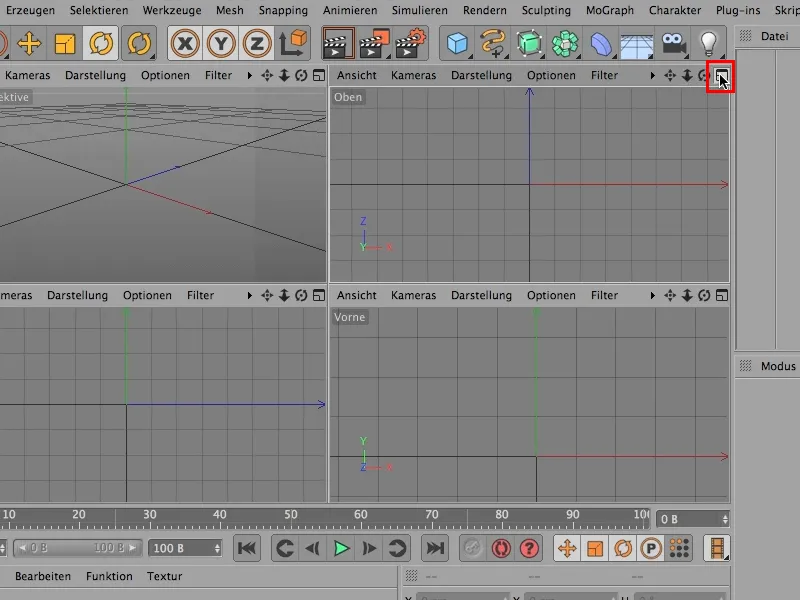Screen dimensions: 800x600
Task: Expand arrow after Filter in perspective viewport
Action: tap(249, 76)
